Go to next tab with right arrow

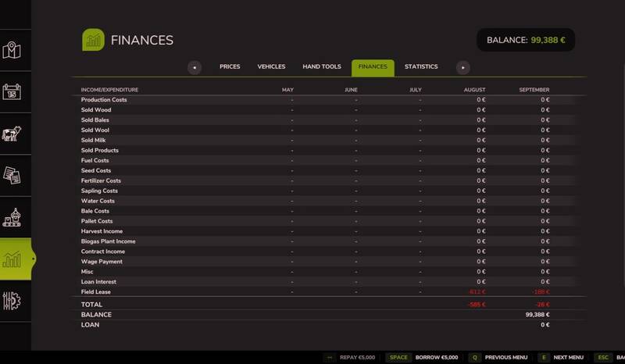(x=463, y=68)
